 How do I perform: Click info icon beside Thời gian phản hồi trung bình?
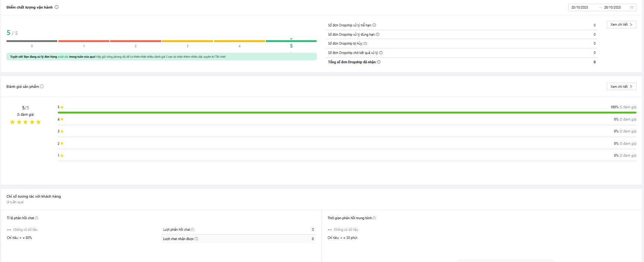374,218
